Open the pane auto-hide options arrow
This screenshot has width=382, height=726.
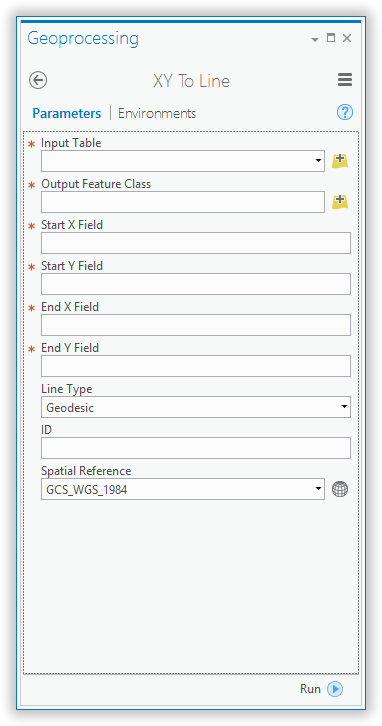[x=315, y=40]
